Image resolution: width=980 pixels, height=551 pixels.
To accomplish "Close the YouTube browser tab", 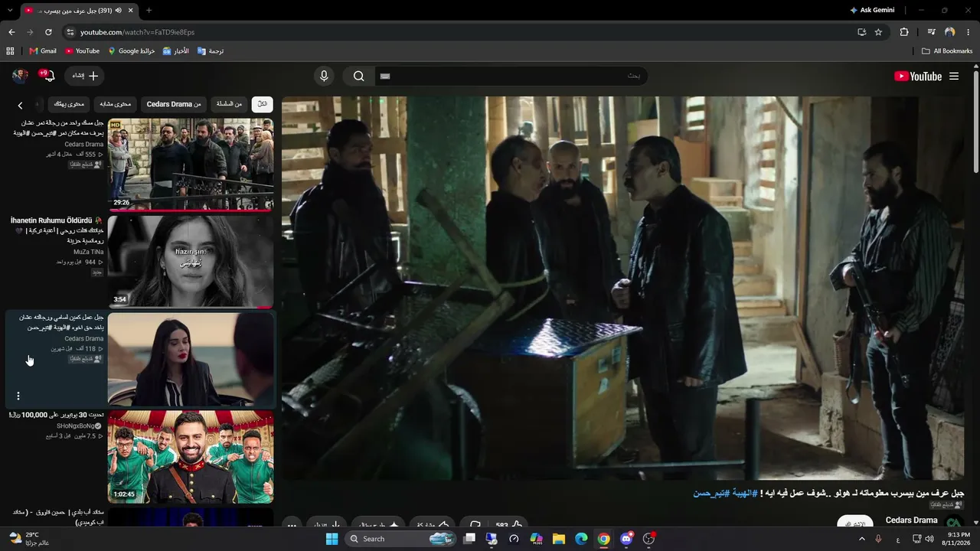I will (x=131, y=10).
